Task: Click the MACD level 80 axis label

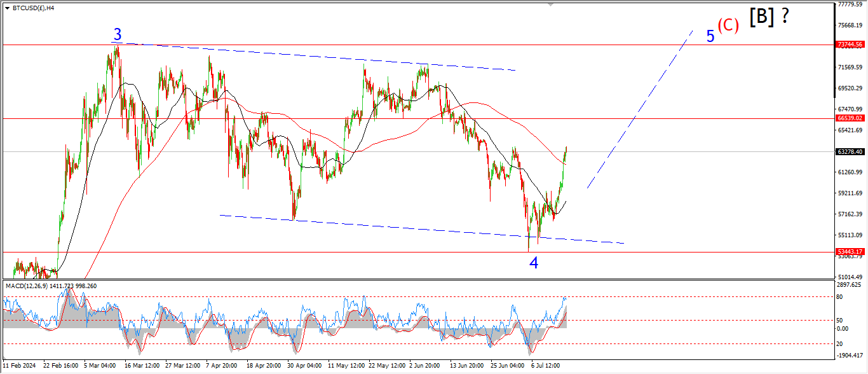Action: (839, 297)
